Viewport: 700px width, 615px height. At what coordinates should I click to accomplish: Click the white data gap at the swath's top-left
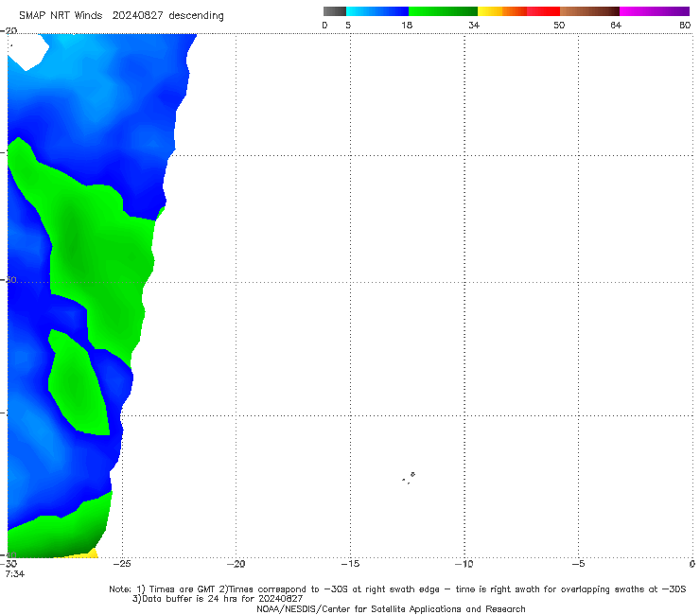pyautogui.click(x=27, y=52)
